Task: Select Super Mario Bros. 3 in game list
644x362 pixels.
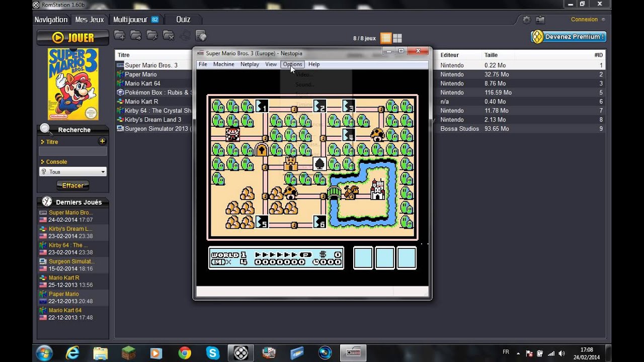Action: pos(151,65)
